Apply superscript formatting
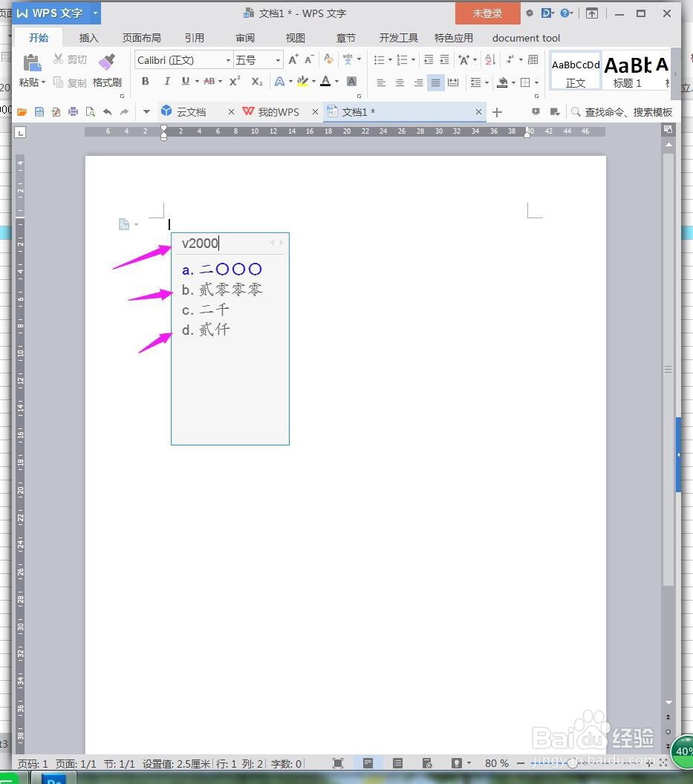The width and height of the screenshot is (693, 784). [235, 82]
